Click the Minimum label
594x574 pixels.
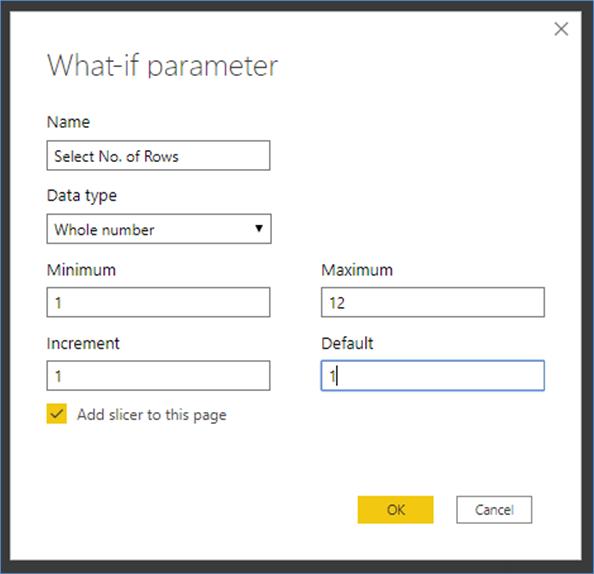81,270
